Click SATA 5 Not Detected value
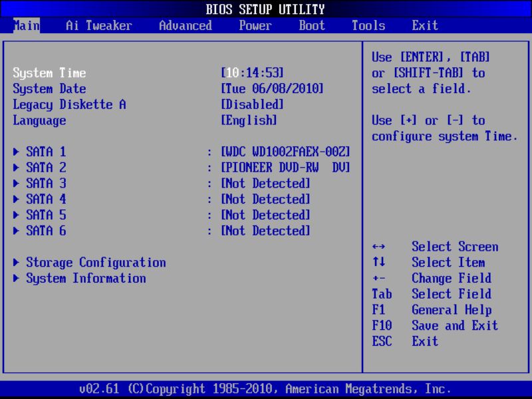532x399 pixels. pyautogui.click(x=265, y=215)
